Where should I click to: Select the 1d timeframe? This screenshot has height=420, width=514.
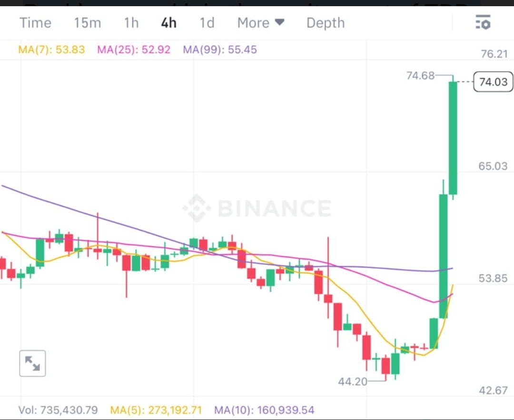coord(207,22)
